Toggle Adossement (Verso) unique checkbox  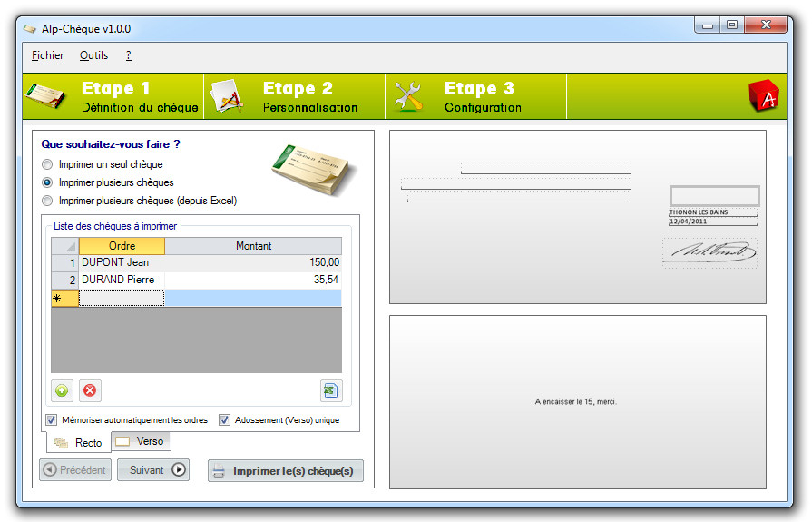[x=224, y=420]
